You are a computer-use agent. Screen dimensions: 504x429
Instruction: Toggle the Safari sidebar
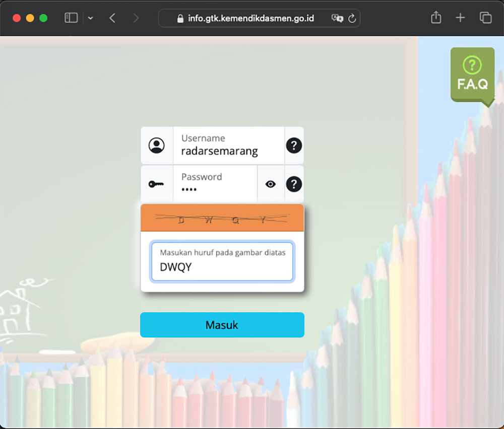(x=71, y=18)
